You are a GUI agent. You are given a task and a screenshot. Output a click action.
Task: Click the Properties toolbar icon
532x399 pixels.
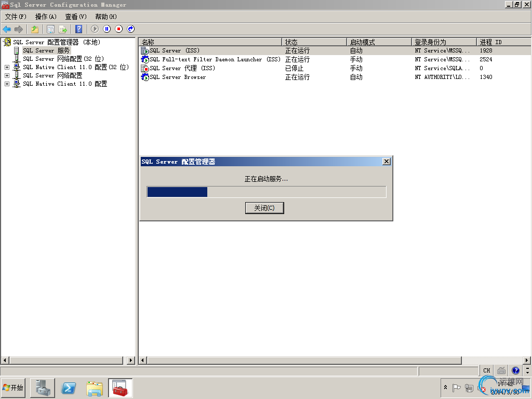[x=51, y=29]
